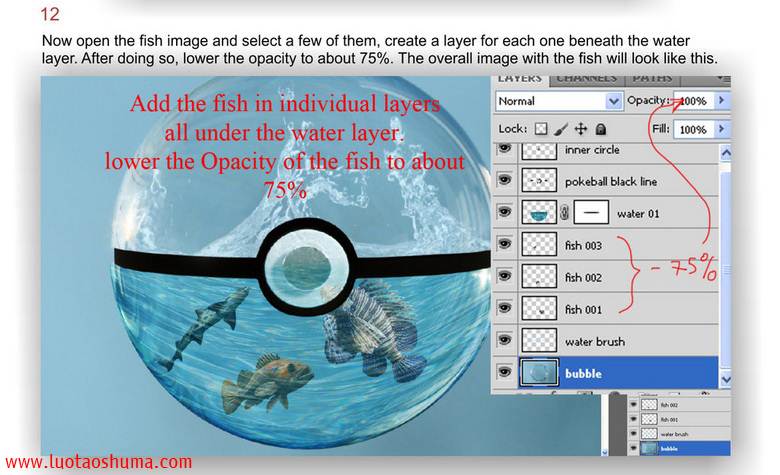The height and width of the screenshot is (475, 780).
Task: Toggle lock image pixels brush icon
Action: (561, 129)
